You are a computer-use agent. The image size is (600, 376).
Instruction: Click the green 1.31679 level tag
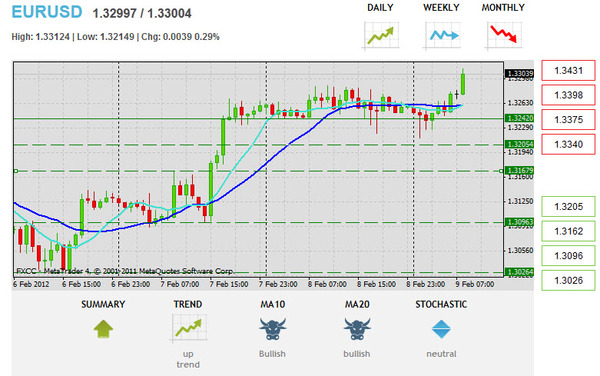point(519,170)
